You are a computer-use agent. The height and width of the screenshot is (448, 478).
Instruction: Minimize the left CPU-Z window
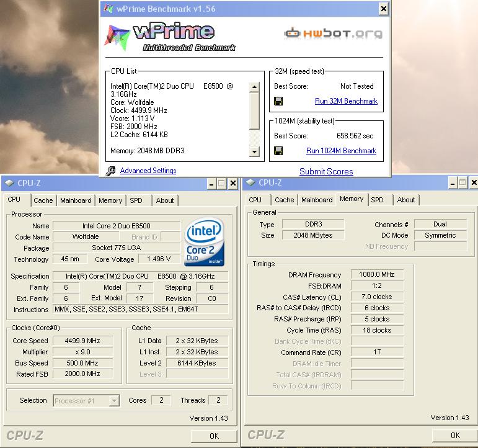[211, 184]
